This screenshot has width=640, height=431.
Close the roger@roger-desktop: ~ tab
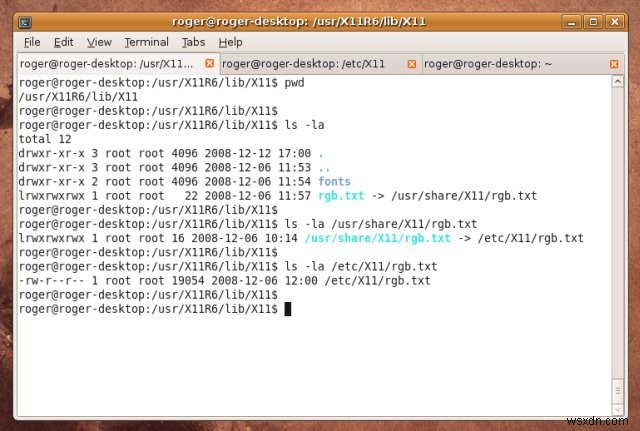pyautogui.click(x=614, y=64)
